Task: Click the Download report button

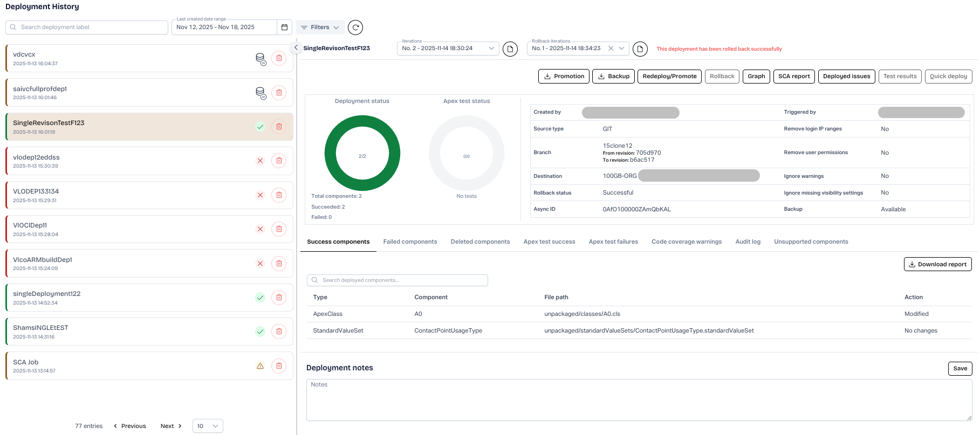Action: (937, 264)
